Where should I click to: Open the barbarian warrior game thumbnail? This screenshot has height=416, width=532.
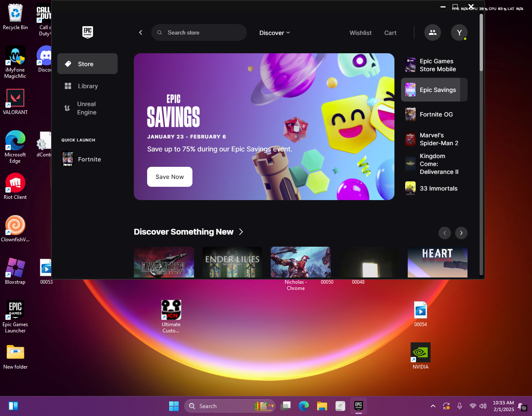click(x=300, y=262)
